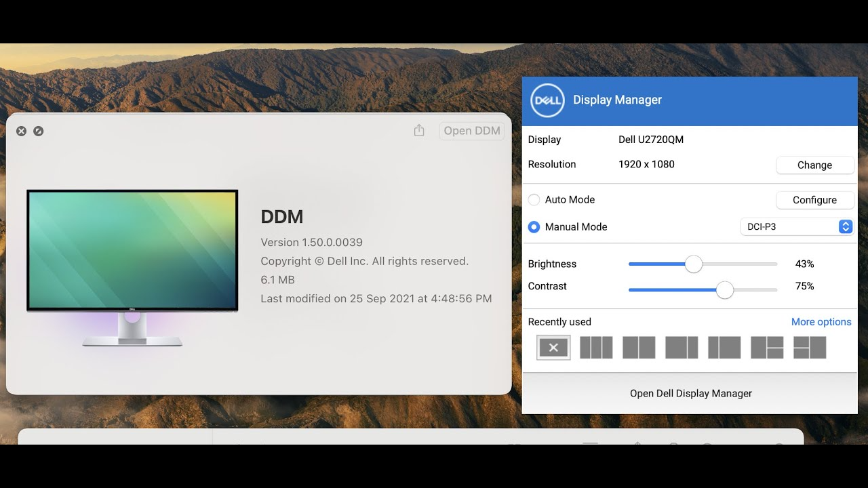868x488 pixels.
Task: Select the single-window layout icon with X
Action: pyautogui.click(x=553, y=348)
